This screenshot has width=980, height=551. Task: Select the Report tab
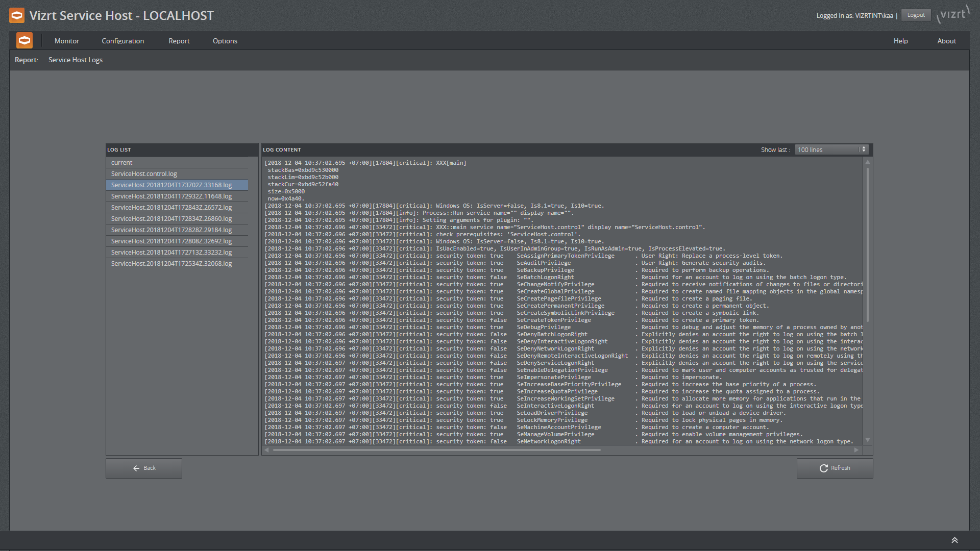click(178, 40)
